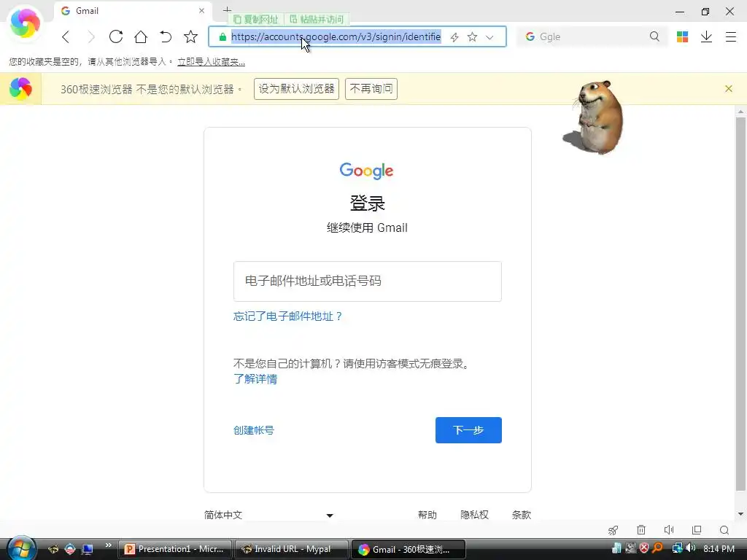Click the rocket accelerator status icon

pyautogui.click(x=613, y=530)
